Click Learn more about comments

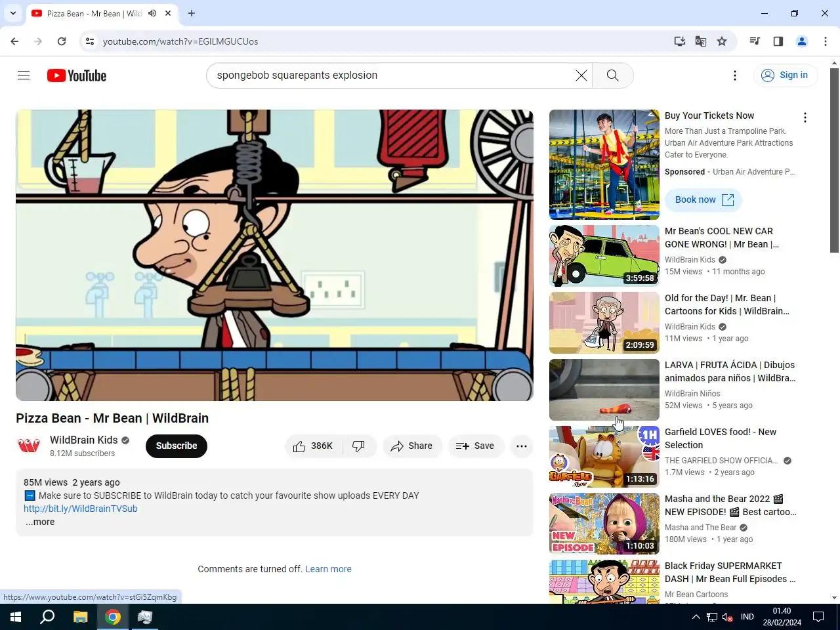click(x=328, y=569)
